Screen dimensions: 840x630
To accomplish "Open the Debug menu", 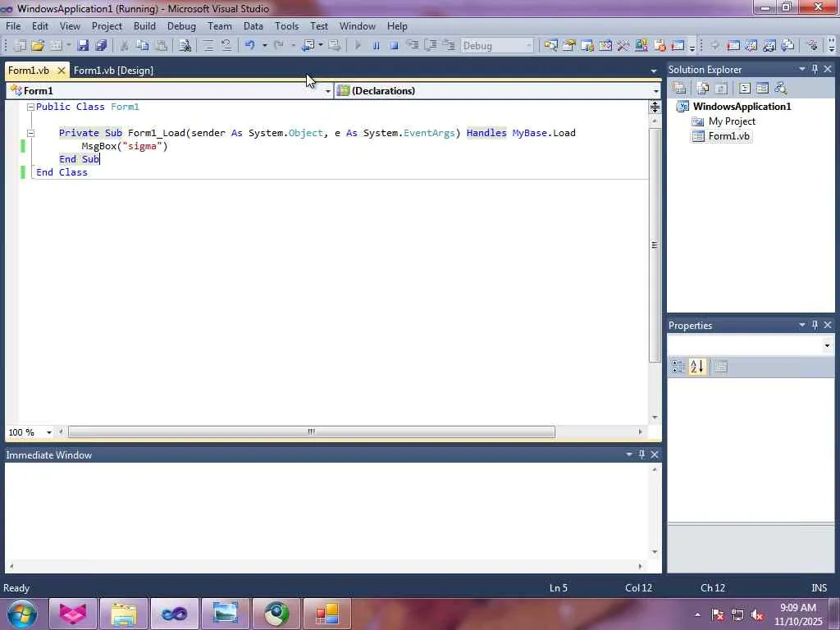I will point(181,25).
